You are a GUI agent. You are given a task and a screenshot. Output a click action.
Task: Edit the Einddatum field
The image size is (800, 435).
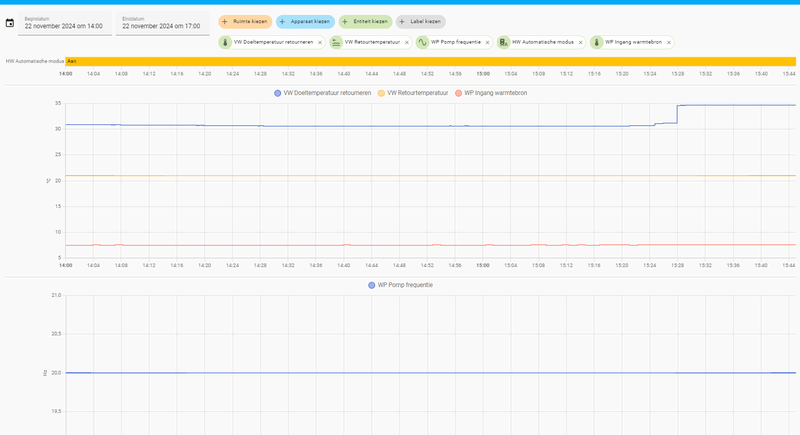pos(160,23)
